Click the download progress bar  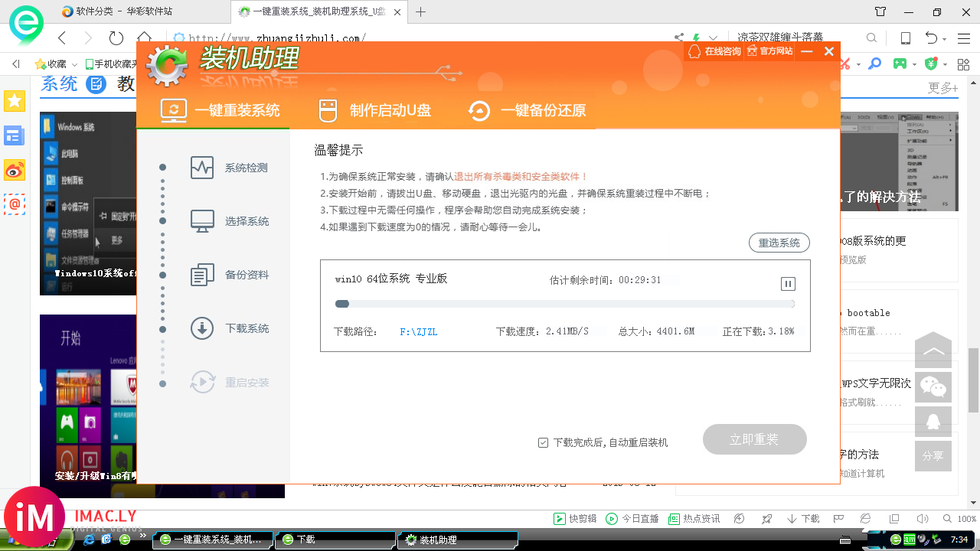pos(565,304)
